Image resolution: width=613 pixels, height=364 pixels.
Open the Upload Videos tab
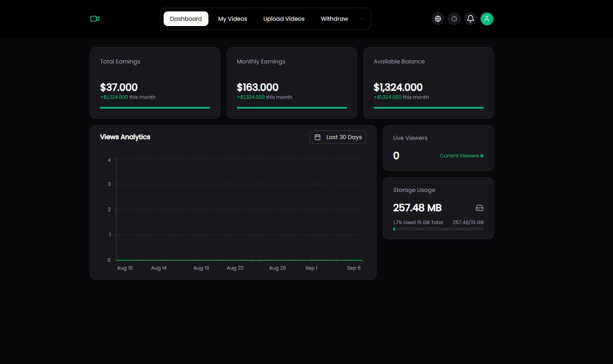click(x=284, y=19)
